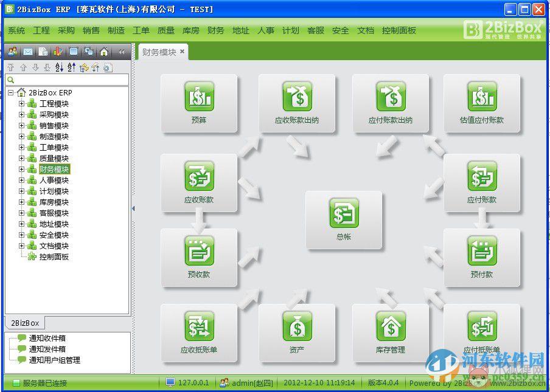Switch to the 2BizBox bottom tab
The image size is (550, 392).
pyautogui.click(x=25, y=323)
